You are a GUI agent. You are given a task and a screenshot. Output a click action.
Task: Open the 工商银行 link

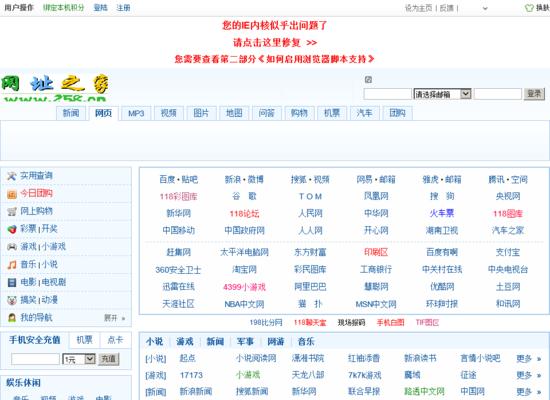(376, 269)
